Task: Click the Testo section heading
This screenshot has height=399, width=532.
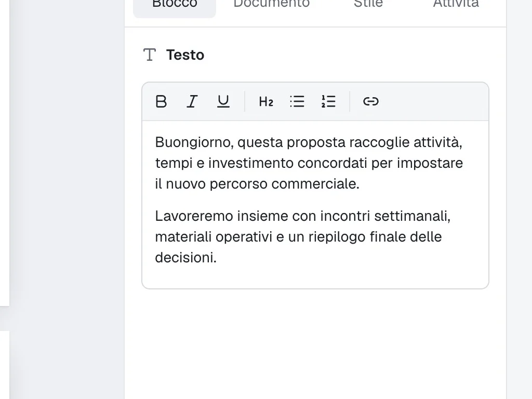Action: 185,55
